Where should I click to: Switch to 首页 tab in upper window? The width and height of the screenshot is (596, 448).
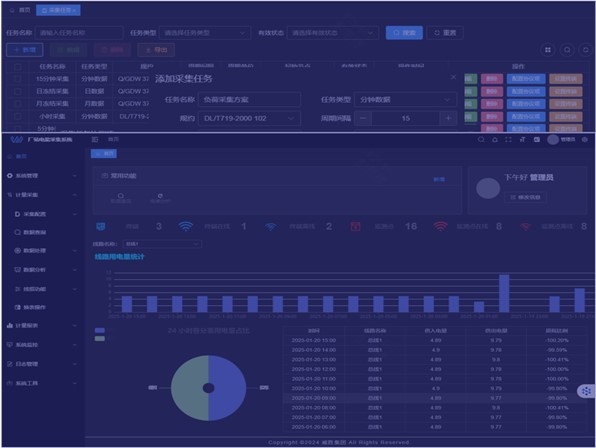click(21, 10)
